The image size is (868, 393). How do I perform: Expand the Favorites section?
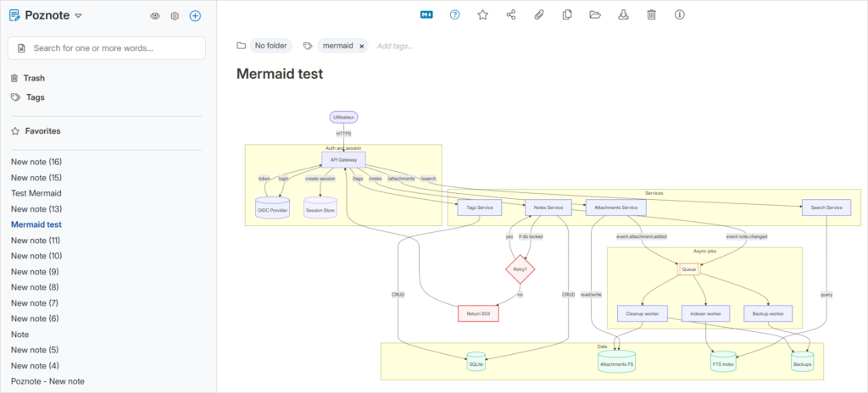tap(42, 131)
